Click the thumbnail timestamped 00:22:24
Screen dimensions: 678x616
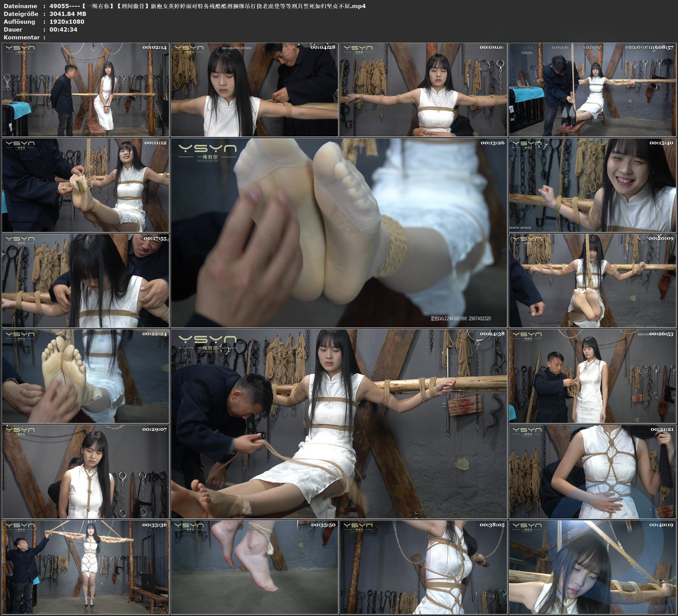tap(85, 376)
